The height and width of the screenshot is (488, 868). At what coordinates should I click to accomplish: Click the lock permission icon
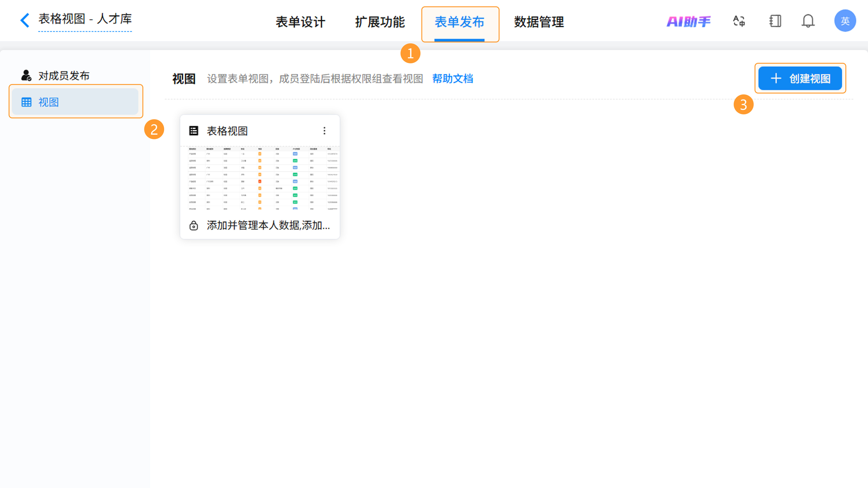193,225
